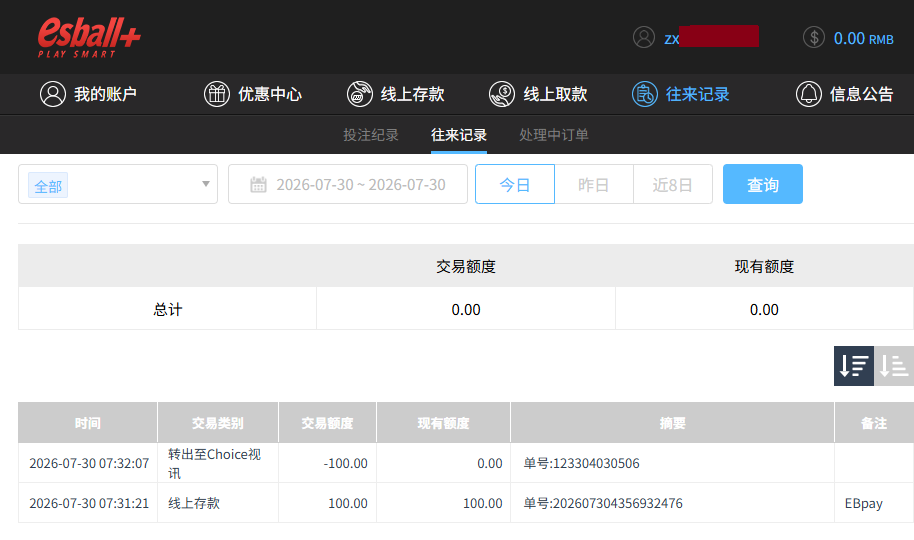Click the 转出至Choice视讯 category cell

point(217,463)
